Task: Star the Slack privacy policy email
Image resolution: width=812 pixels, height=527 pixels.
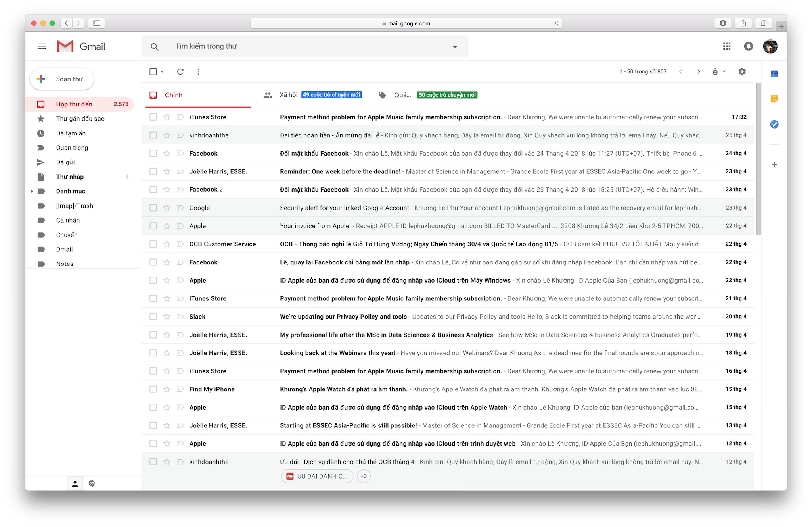Action: 167,317
